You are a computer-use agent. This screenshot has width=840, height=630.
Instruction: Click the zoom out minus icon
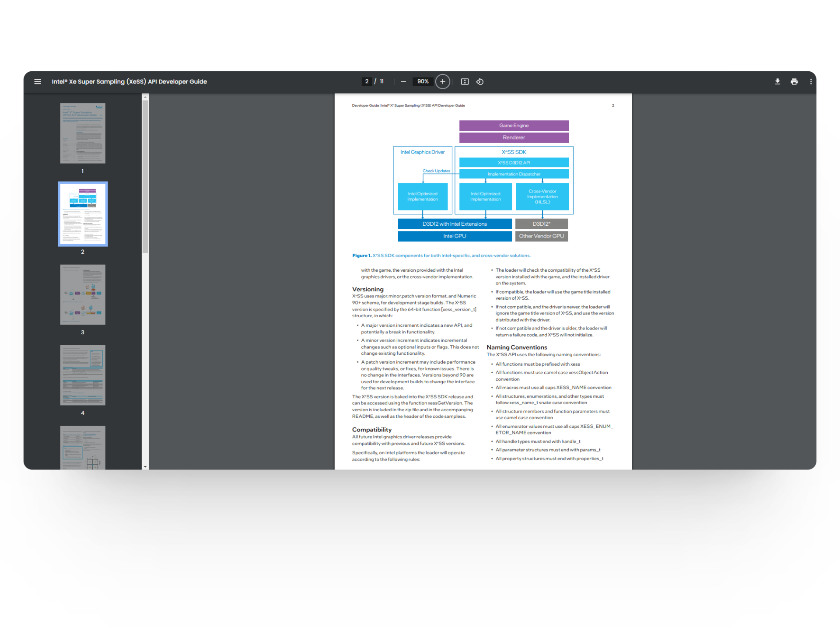point(403,81)
